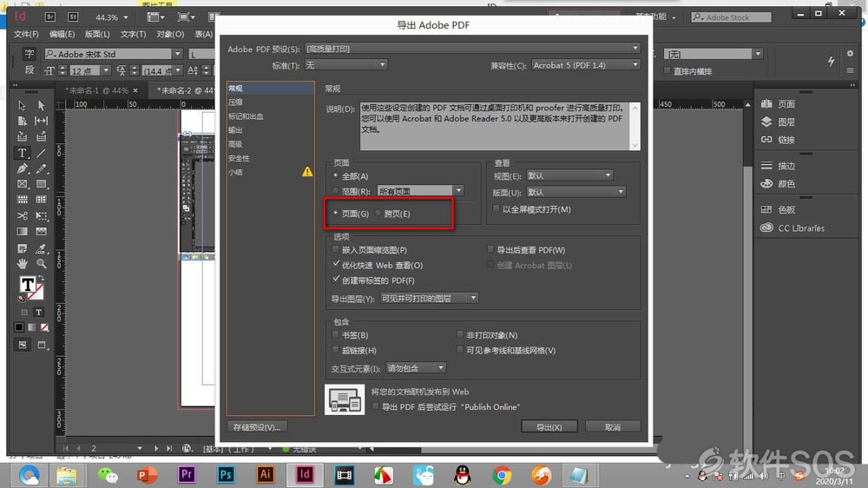Select the Page tool
The width and height of the screenshot is (868, 488).
[x=23, y=121]
